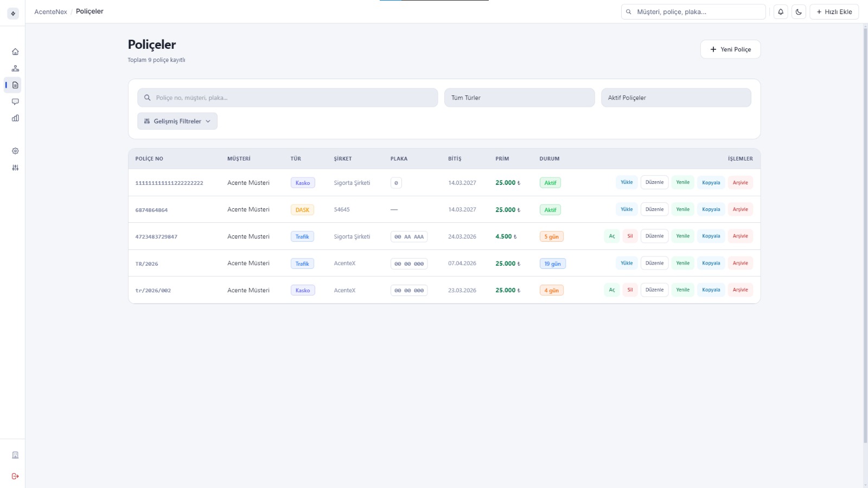Viewport: 868px width, 488px height.
Task: Open notifications bell icon
Action: (x=781, y=12)
